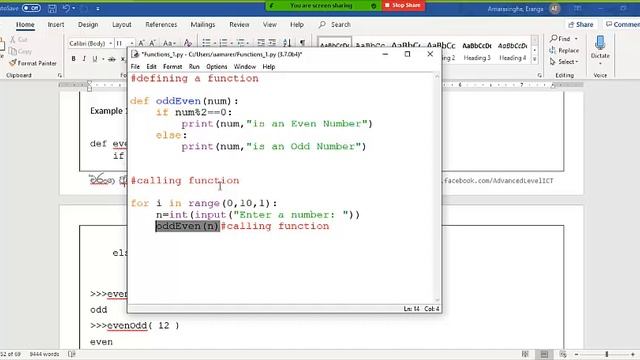Click the Comments button in Word
This screenshot has width=640, height=360.
[622, 24]
